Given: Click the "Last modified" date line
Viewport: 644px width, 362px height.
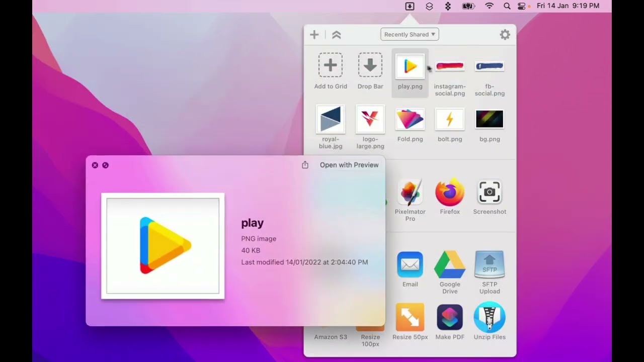Looking at the screenshot, I should (304, 262).
